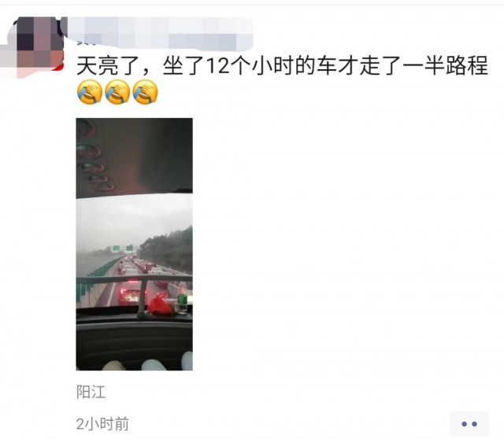
Task: Click the post text starting with 天亮了
Action: [x=282, y=66]
